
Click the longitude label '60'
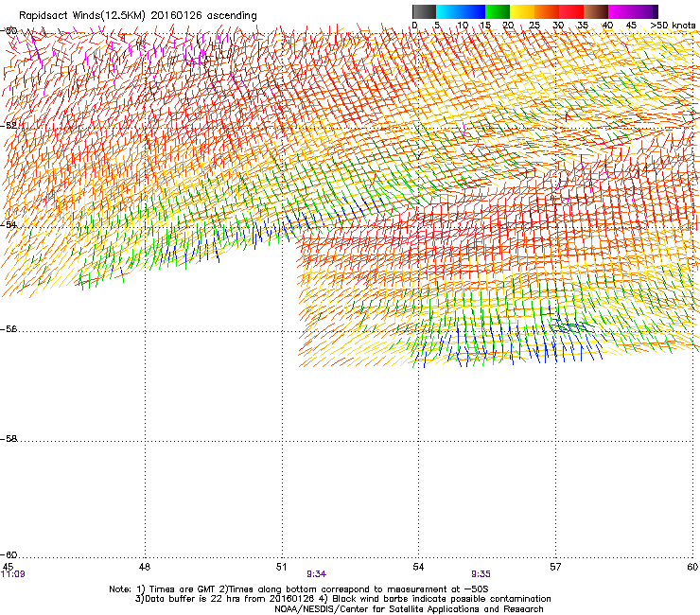[692, 567]
